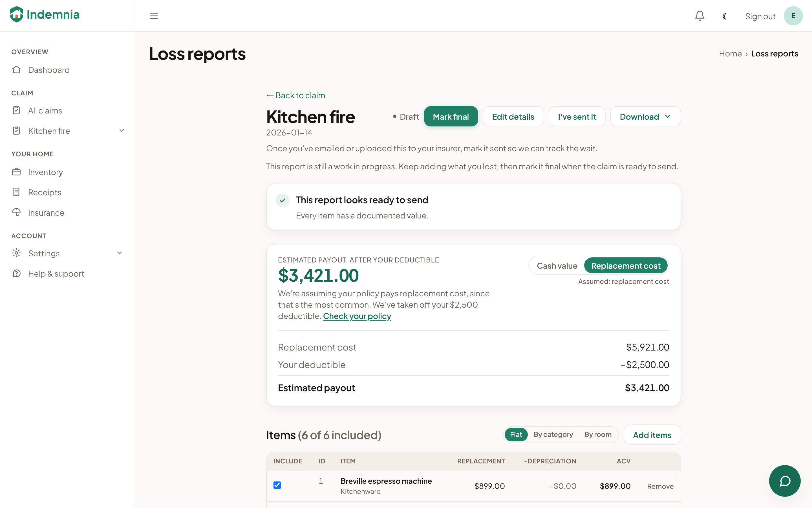Click the -DEPRECIATION column header

pos(550,461)
